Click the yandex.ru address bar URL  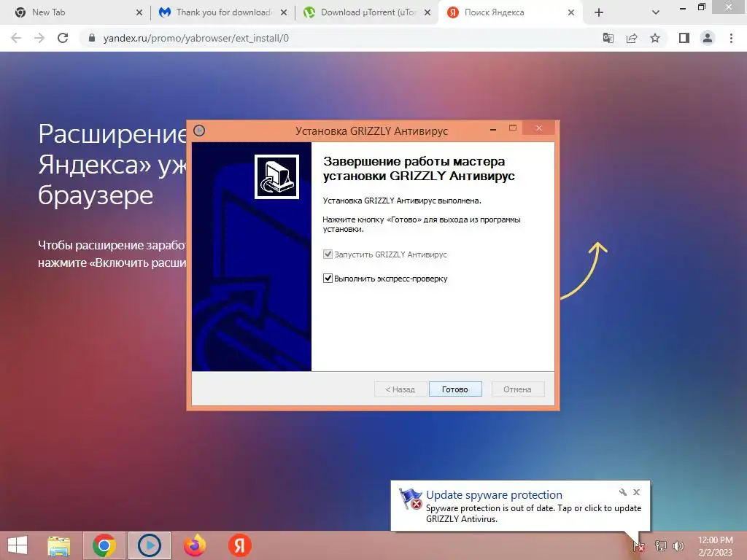click(196, 38)
